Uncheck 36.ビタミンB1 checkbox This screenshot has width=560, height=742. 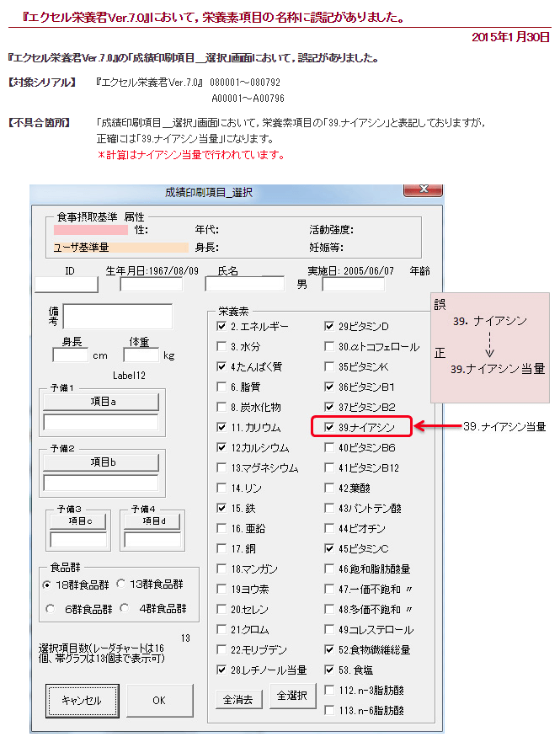pyautogui.click(x=329, y=387)
